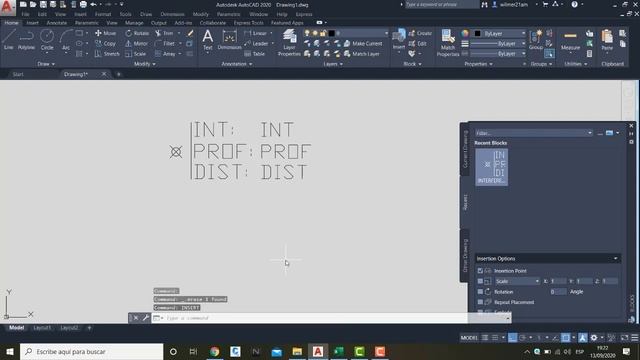Click the Match Properties tool
The height and width of the screenshot is (360, 640).
[448, 42]
